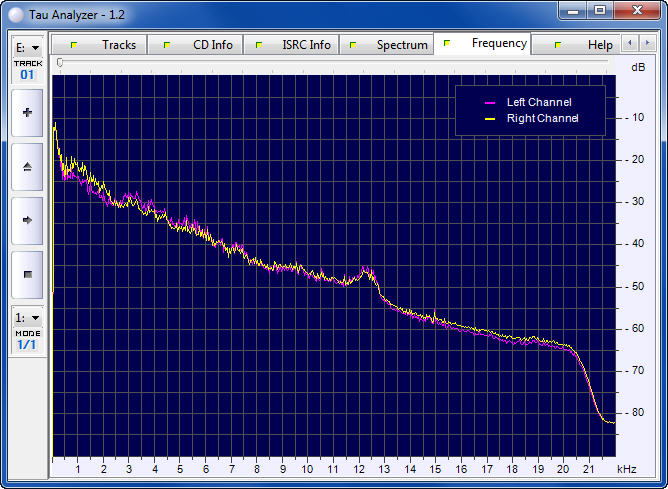Viewport: 668px width, 489px height.
Task: Click the plus button in the sidebar
Action: (27, 113)
